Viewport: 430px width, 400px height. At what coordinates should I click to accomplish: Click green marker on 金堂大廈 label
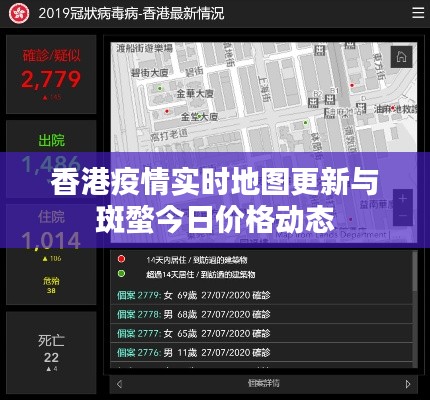point(199,116)
